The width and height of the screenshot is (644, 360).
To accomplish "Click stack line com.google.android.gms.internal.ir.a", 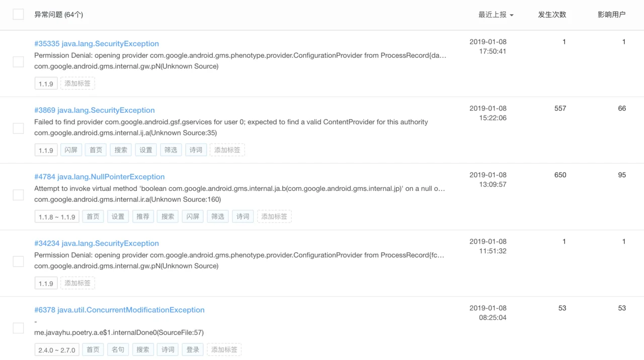I will (x=127, y=199).
